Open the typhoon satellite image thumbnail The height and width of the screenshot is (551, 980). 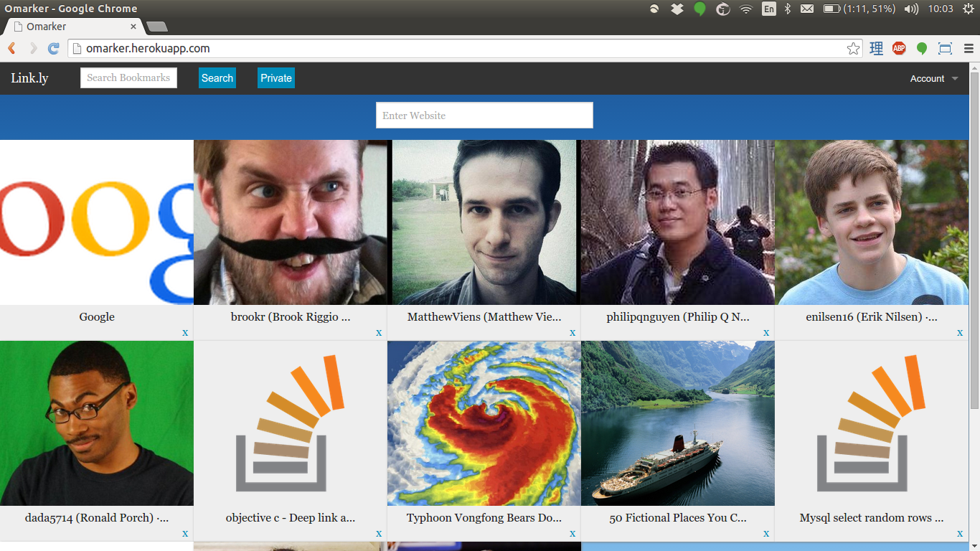pos(484,423)
